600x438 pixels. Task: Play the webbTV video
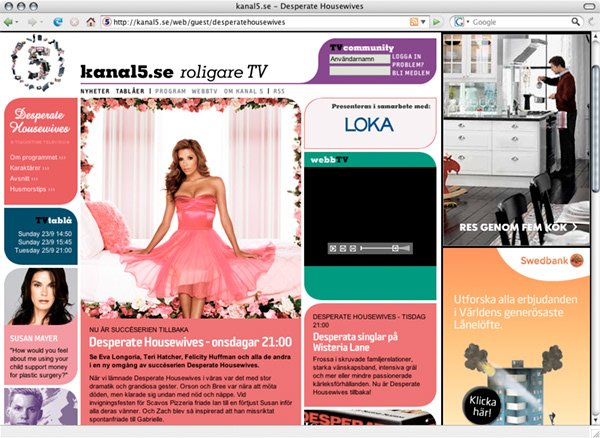333,248
